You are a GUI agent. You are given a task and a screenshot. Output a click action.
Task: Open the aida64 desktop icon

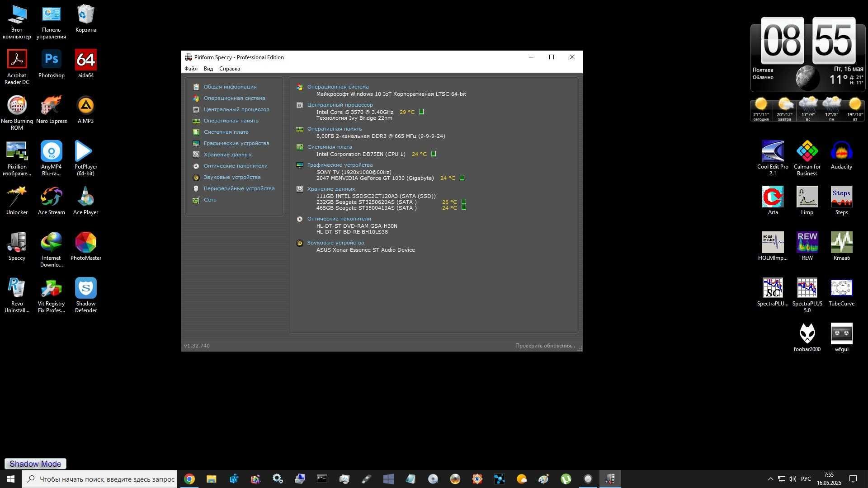point(85,64)
